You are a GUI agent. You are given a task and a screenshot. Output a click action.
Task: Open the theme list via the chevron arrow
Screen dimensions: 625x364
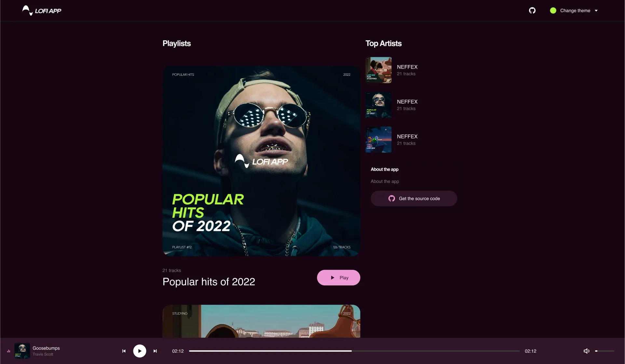[x=596, y=10]
